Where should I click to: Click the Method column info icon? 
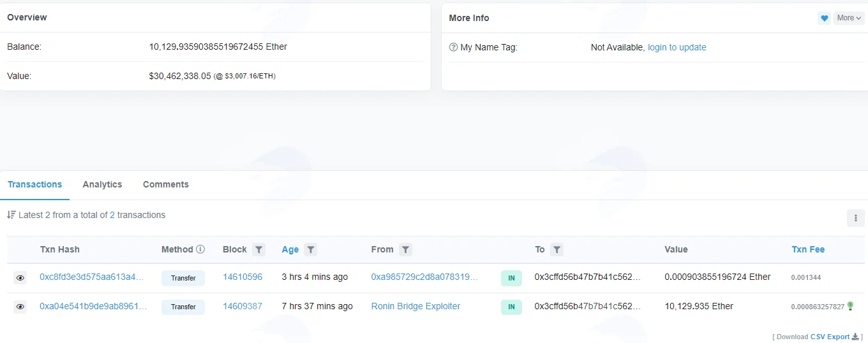click(x=200, y=249)
